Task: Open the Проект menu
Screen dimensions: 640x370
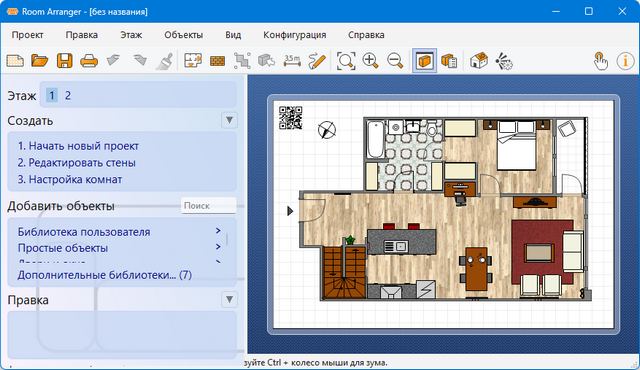Action: [27, 35]
